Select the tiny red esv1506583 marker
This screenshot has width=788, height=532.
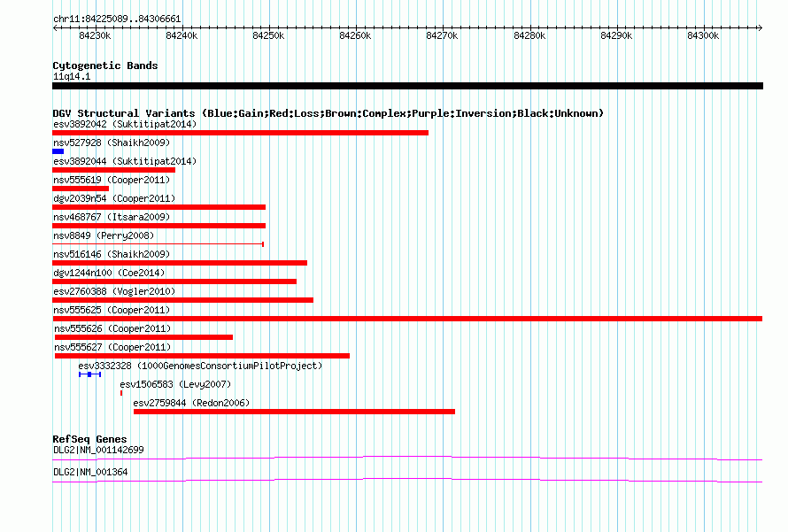[x=121, y=393]
